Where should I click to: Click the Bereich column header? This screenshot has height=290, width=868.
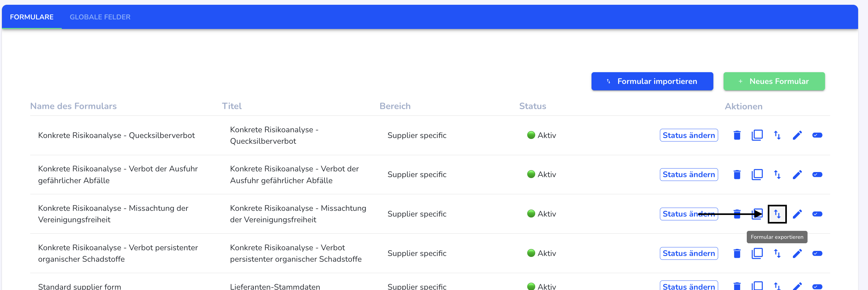coord(395,106)
